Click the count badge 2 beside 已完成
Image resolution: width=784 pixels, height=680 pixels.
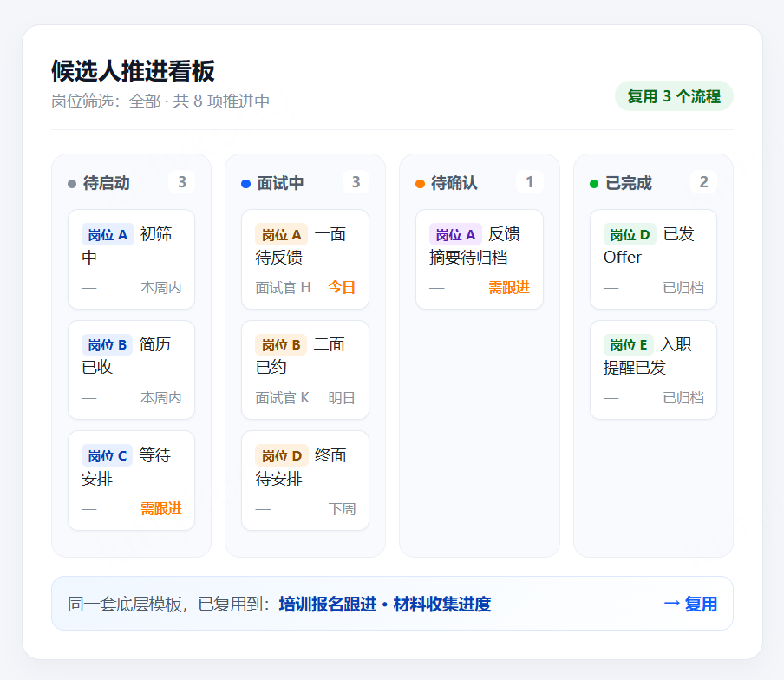703,182
